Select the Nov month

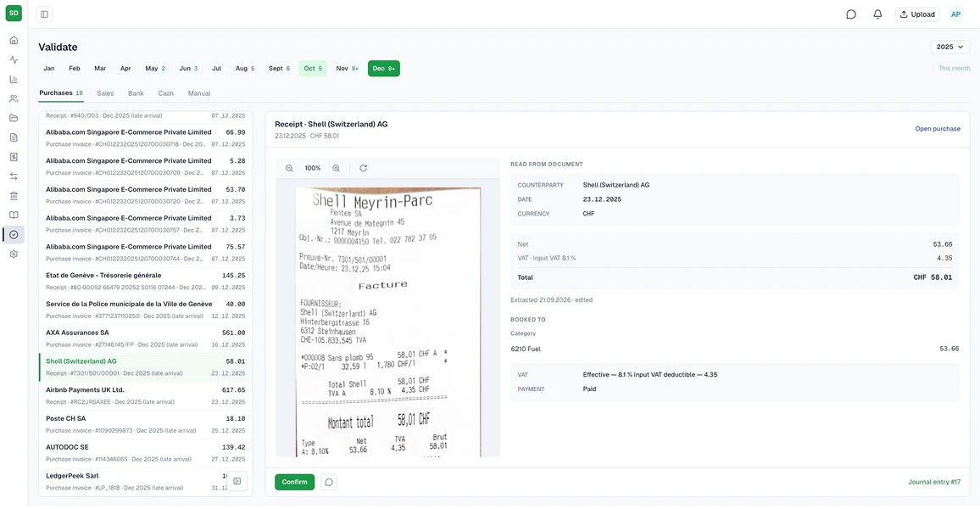(x=347, y=68)
